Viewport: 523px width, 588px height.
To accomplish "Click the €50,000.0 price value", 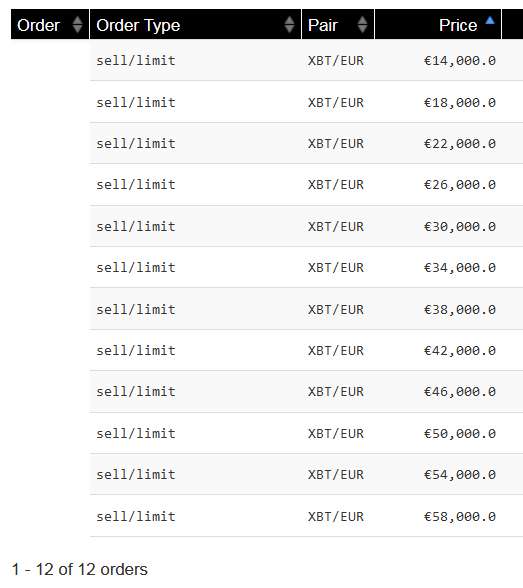I will 460,434.
